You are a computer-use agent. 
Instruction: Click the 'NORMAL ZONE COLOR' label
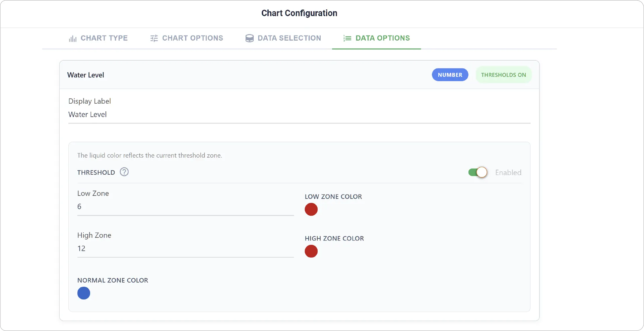click(113, 280)
